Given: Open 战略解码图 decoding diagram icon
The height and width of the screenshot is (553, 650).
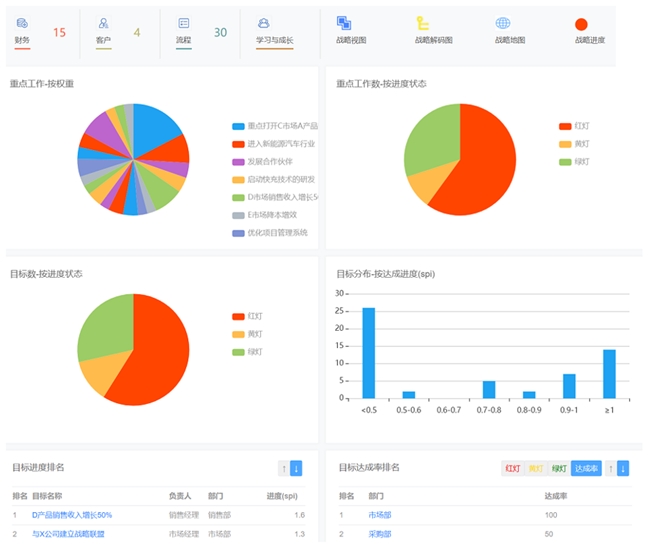Looking at the screenshot, I should [424, 23].
